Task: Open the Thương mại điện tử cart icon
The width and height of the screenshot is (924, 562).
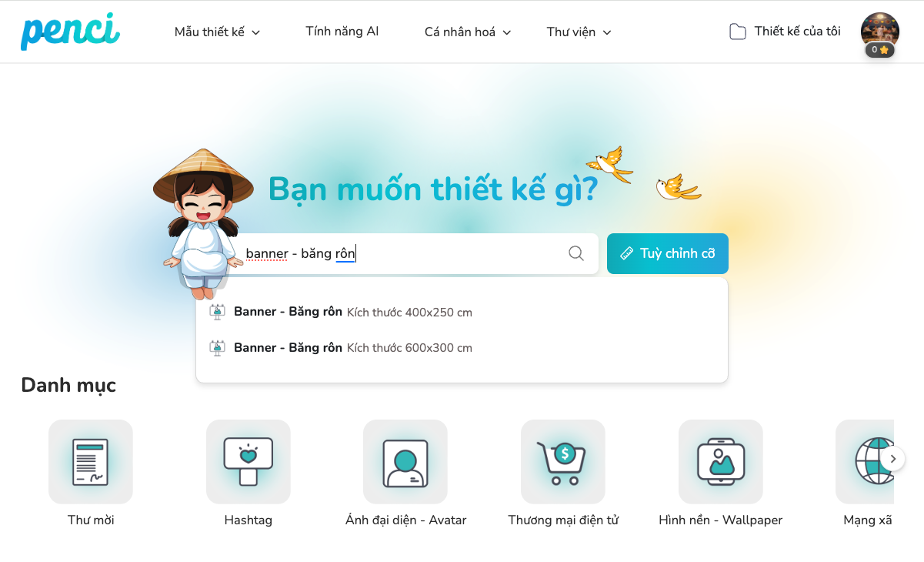Action: point(563,462)
